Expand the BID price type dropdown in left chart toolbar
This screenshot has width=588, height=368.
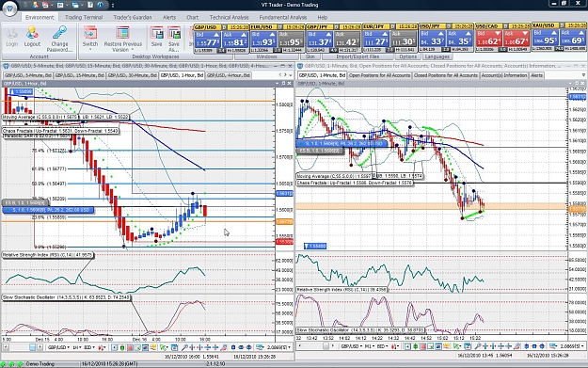click(x=89, y=347)
